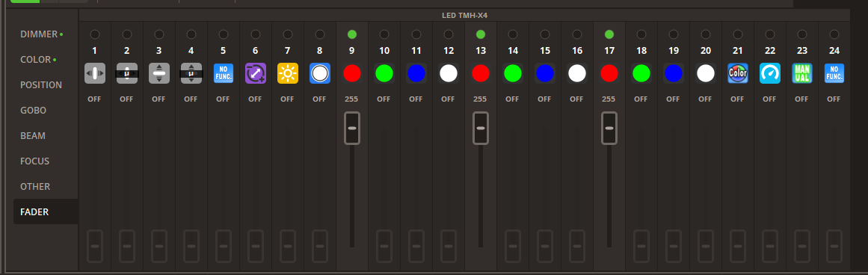Viewport: 868px width, 275px height.
Task: Open the DIMMER tab
Action: (46, 34)
